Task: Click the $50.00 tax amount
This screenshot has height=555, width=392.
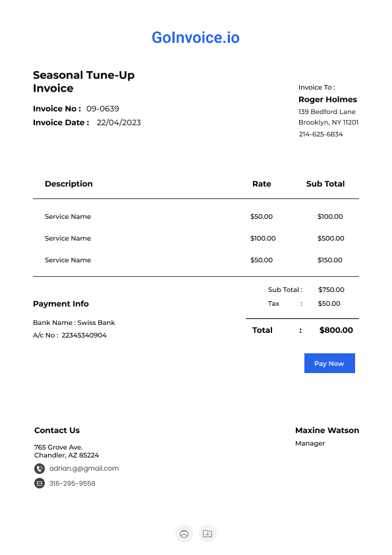Action: coord(329,304)
